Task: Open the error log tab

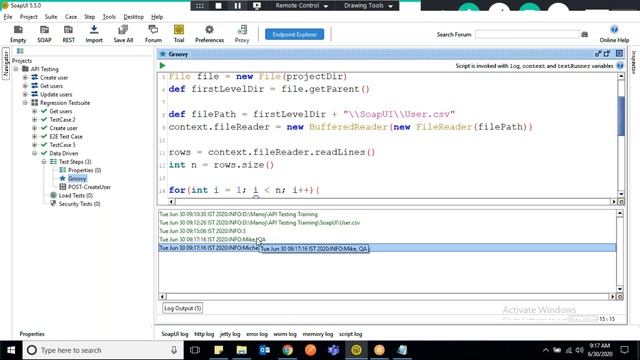Action: click(x=257, y=334)
